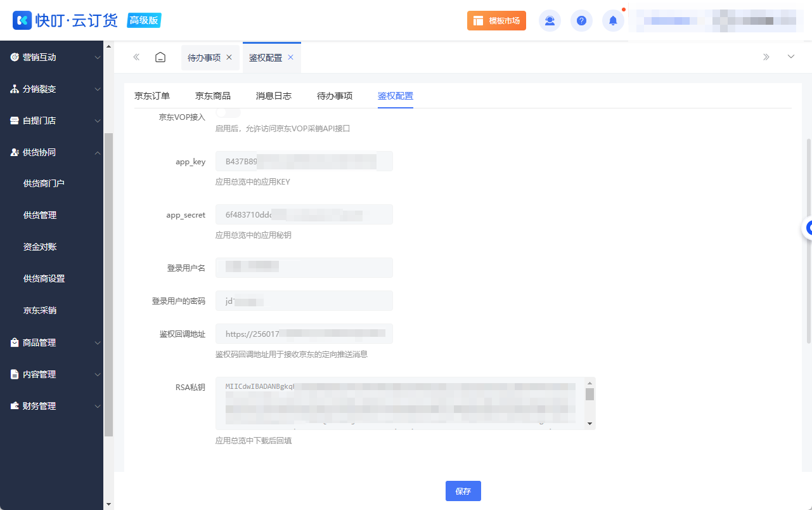Open 资金对账 in the sidebar
Screen dimensions: 812x510
pos(40,247)
